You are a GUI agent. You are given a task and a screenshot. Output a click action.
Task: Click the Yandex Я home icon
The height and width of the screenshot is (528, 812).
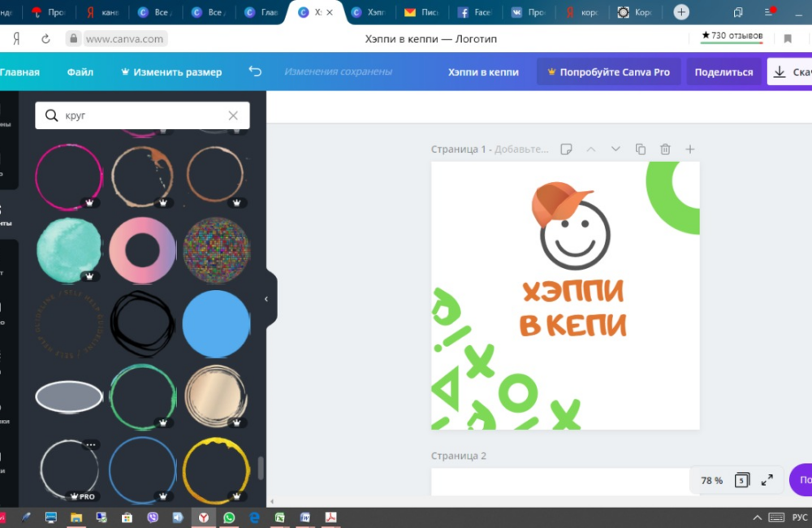tap(16, 39)
